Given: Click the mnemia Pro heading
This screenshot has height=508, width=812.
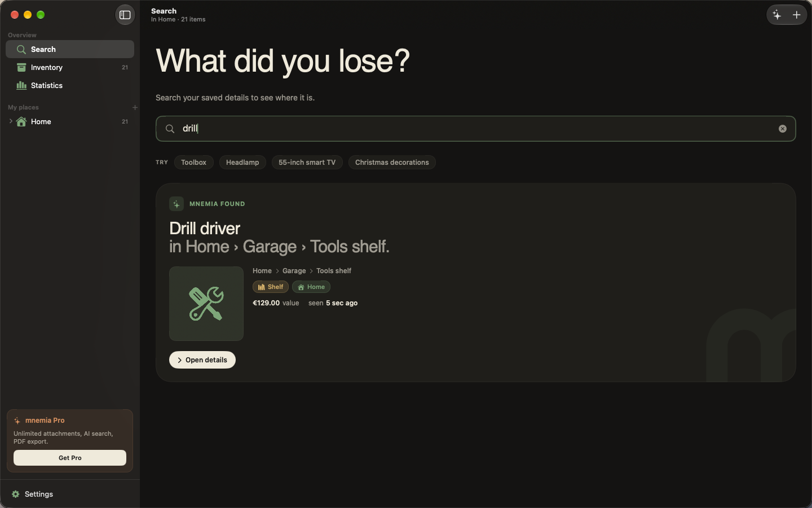Looking at the screenshot, I should click(45, 421).
